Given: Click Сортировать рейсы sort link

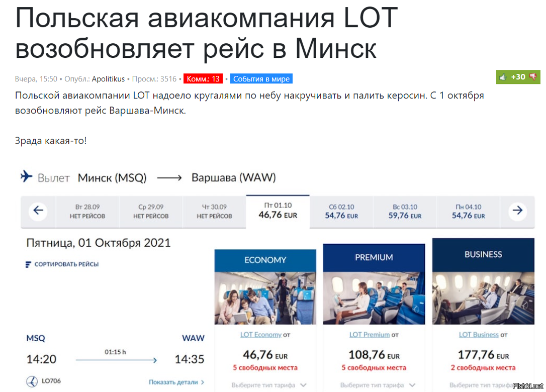Looking at the screenshot, I should [66, 264].
